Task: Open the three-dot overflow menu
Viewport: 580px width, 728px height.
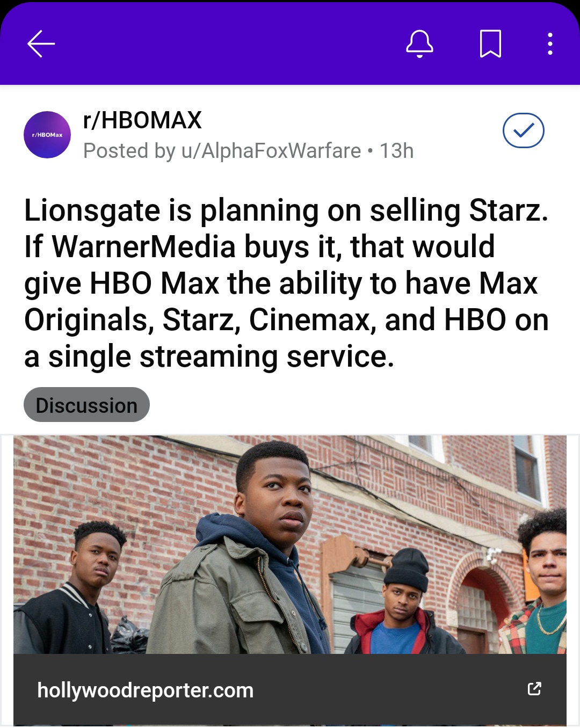Action: pyautogui.click(x=550, y=43)
